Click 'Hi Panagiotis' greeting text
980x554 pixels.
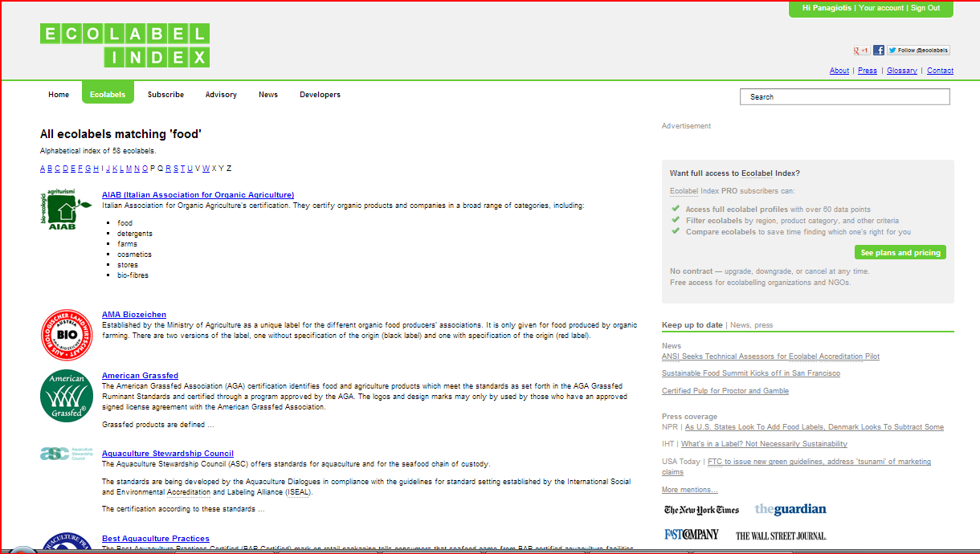point(827,8)
